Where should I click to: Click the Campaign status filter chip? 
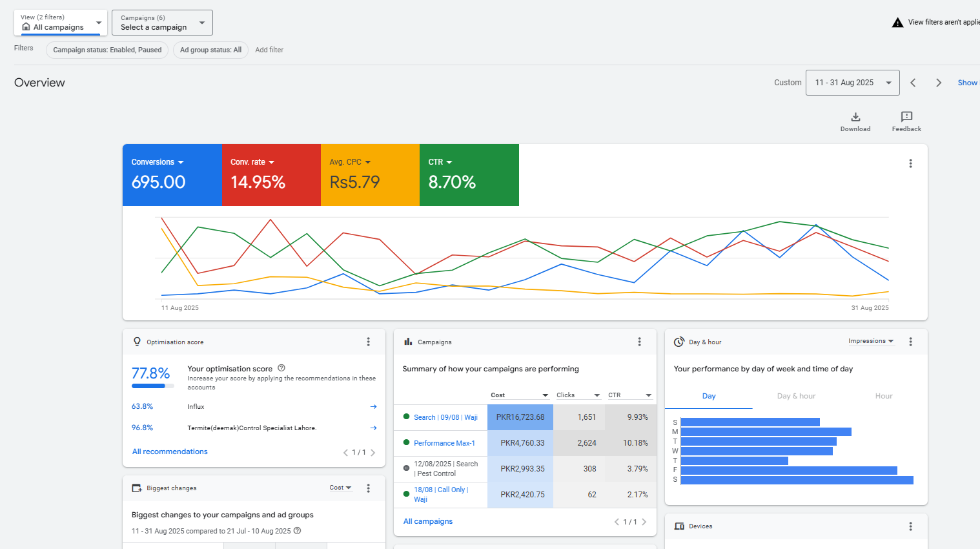pos(107,50)
